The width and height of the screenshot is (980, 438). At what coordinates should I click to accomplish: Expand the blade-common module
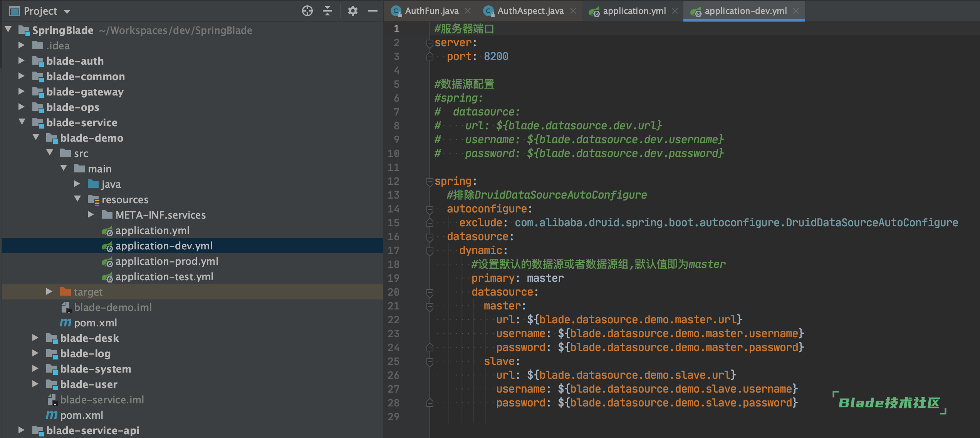click(x=22, y=76)
